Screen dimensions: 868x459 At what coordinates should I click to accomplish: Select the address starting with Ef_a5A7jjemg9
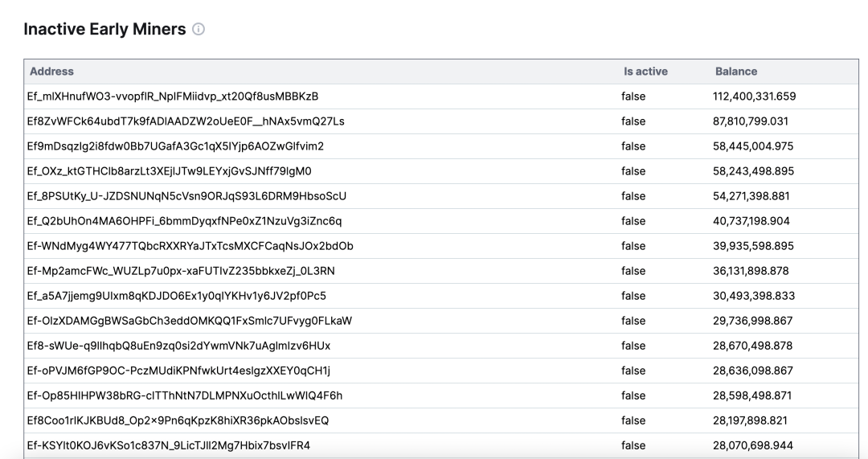tap(176, 296)
